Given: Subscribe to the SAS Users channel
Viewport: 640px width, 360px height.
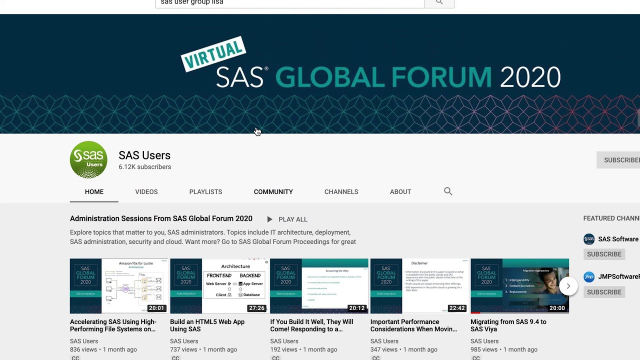Looking at the screenshot, I should [x=618, y=160].
